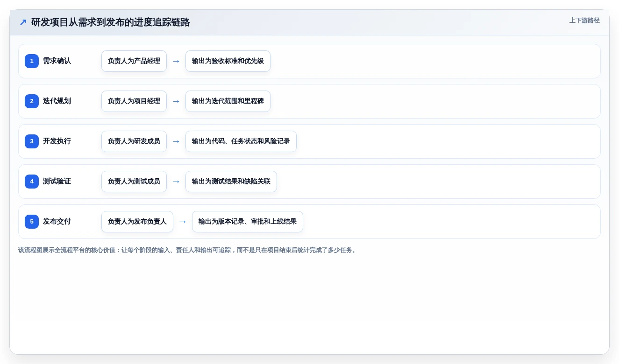Click the 输出为迭代范围和里程碑 box
The height and width of the screenshot is (364, 619).
click(x=228, y=101)
